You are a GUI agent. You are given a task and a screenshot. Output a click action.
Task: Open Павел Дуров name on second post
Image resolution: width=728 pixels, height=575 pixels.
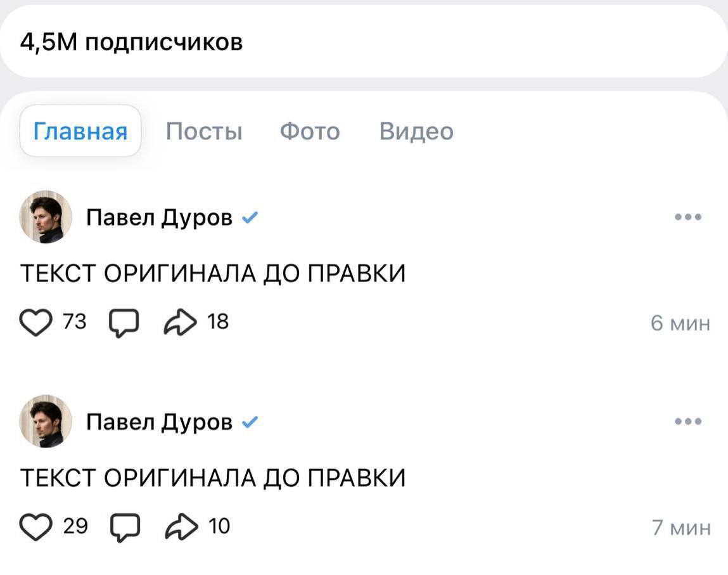[x=159, y=422]
